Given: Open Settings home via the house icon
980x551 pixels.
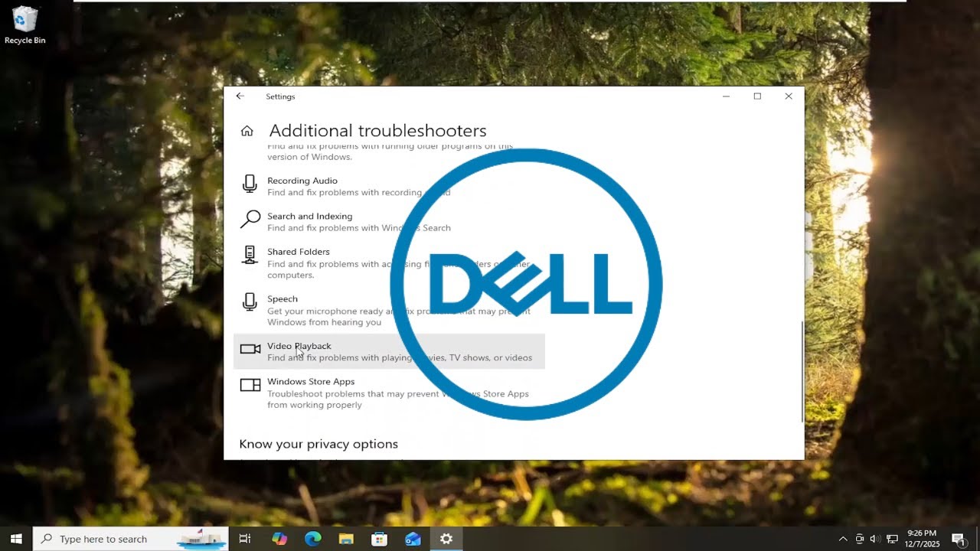Looking at the screenshot, I should (x=247, y=131).
